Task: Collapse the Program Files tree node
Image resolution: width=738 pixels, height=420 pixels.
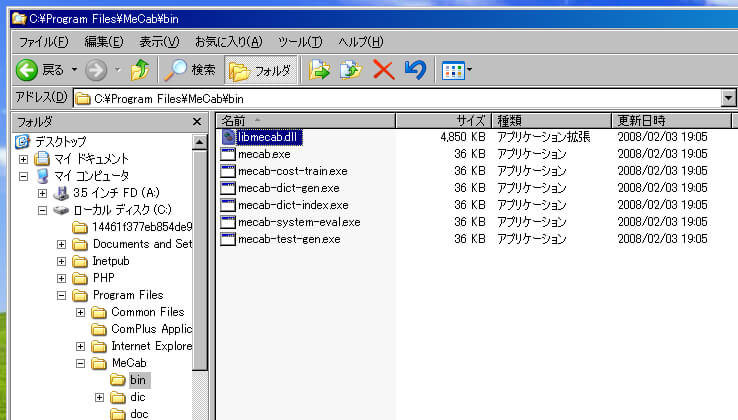Action: (x=62, y=295)
